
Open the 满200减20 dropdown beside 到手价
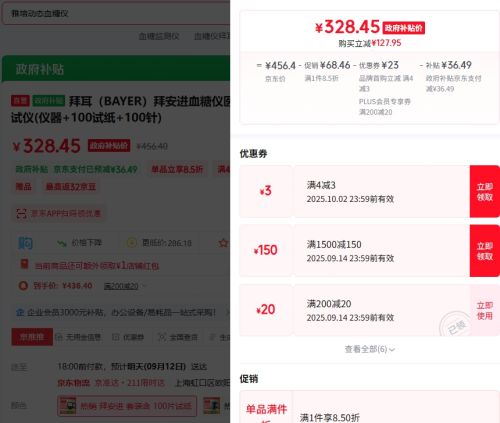click(124, 286)
